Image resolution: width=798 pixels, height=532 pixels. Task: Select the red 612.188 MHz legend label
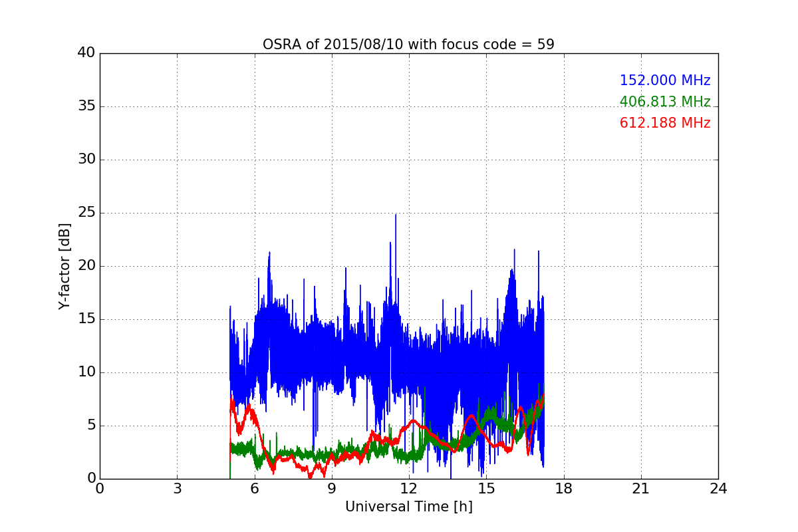click(665, 123)
